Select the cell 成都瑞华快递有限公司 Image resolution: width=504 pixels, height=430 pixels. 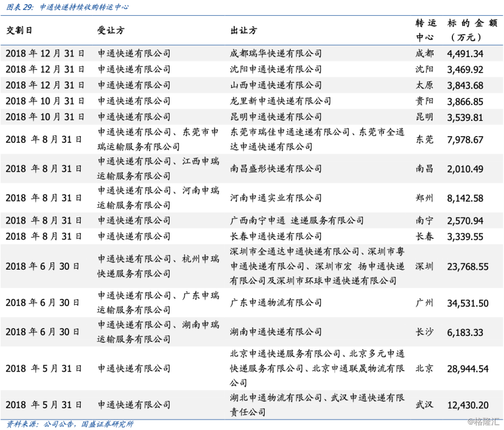[x=276, y=53]
